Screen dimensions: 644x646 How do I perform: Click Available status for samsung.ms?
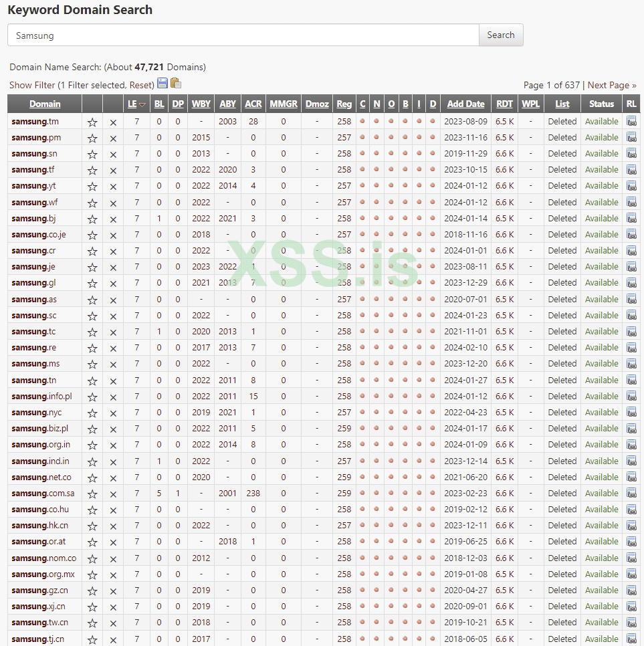point(602,363)
